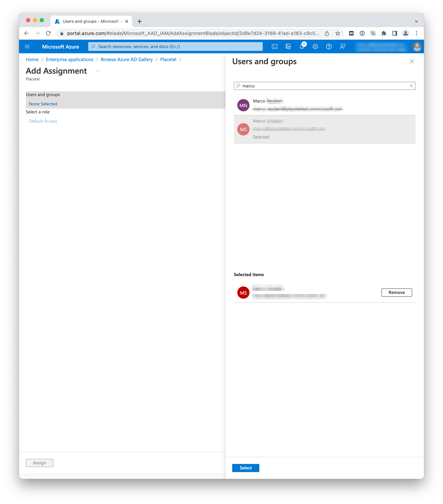The height and width of the screenshot is (504, 443).
Task: Remove the selected MS user
Action: click(x=396, y=292)
